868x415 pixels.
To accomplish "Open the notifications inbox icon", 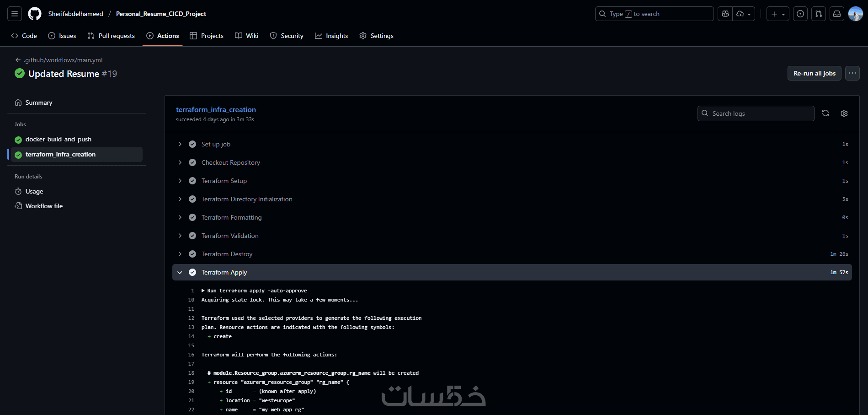I will point(837,14).
